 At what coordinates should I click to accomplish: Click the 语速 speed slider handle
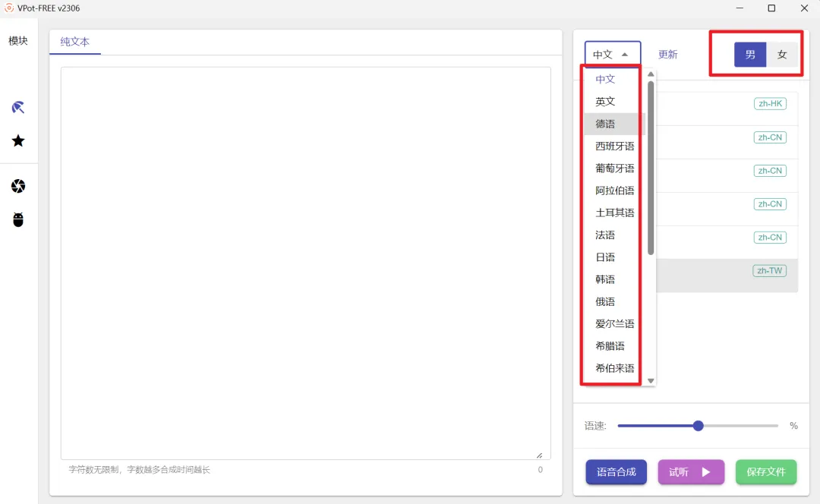coord(699,426)
